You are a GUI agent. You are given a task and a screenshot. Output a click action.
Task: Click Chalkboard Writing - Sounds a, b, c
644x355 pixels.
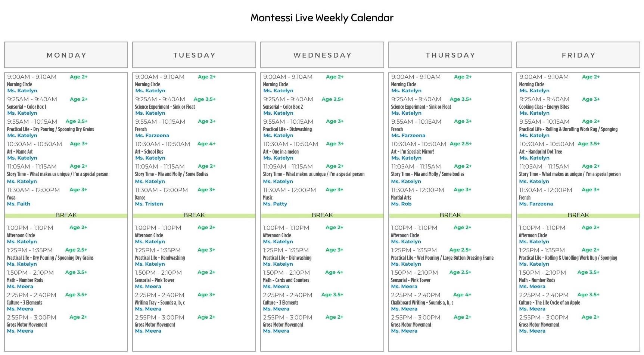(x=422, y=303)
